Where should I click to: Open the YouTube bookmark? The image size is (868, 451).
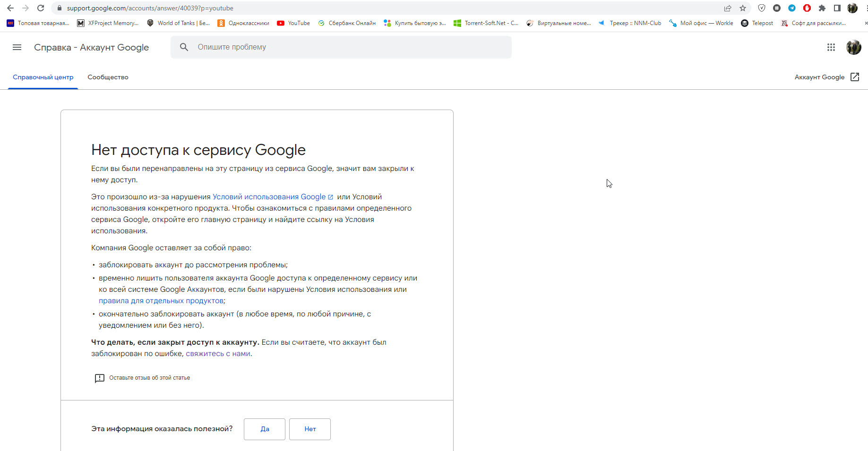click(293, 23)
